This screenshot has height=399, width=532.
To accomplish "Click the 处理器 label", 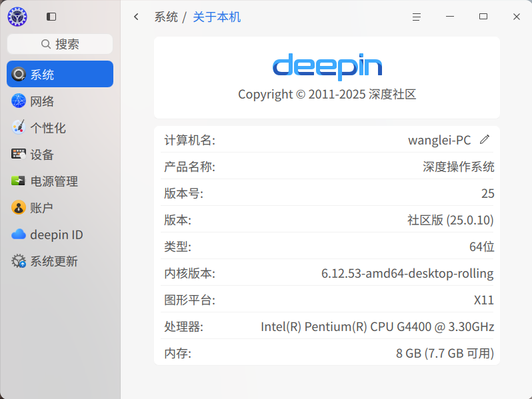I will [x=183, y=326].
